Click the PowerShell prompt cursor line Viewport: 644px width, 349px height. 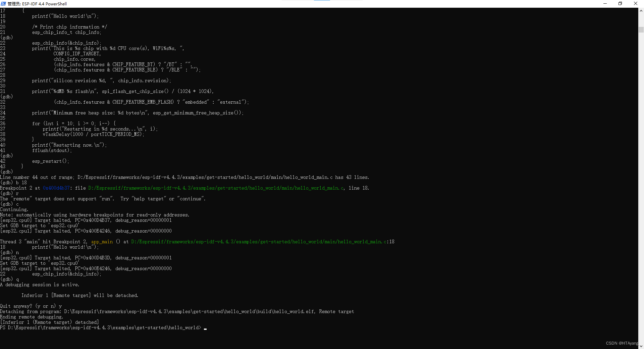coord(103,328)
